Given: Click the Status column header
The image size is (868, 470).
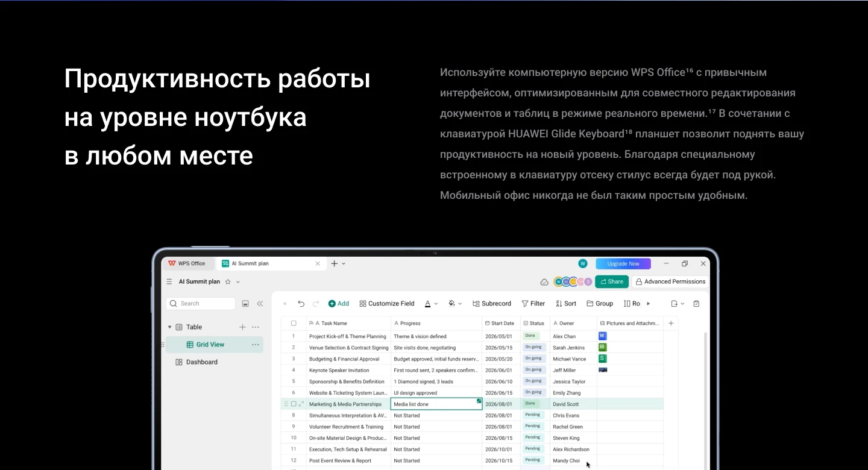Looking at the screenshot, I should click(x=535, y=323).
